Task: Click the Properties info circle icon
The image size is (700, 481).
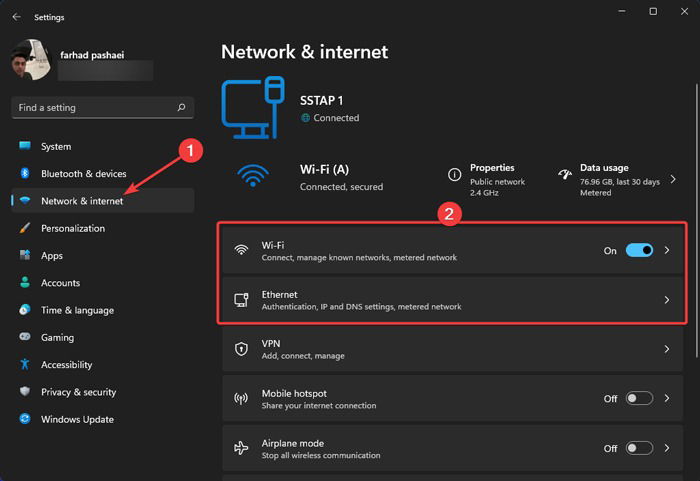Action: [x=454, y=175]
